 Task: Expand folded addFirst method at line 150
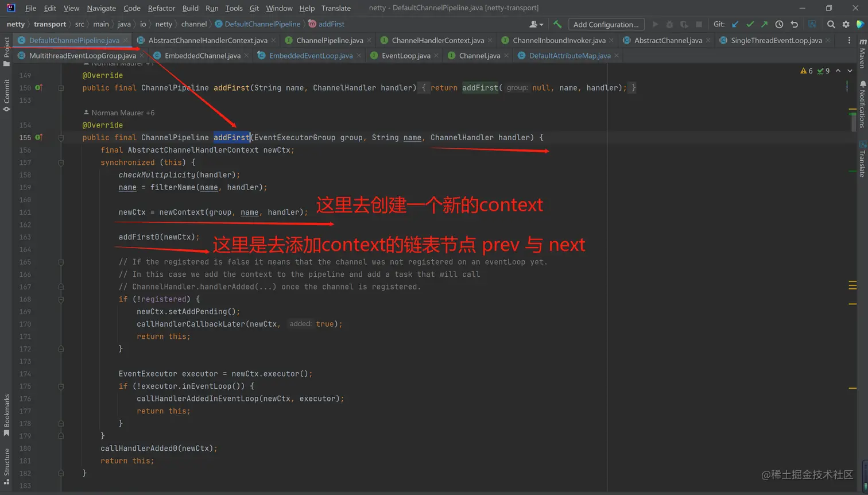tap(61, 88)
